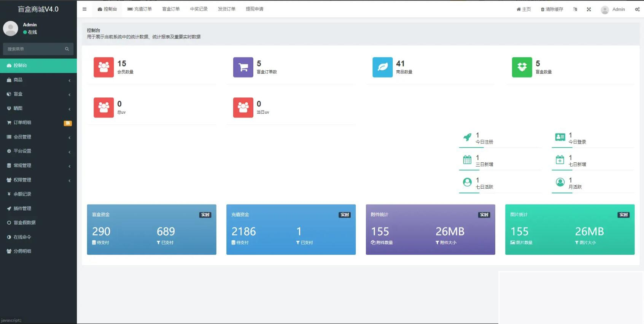This screenshot has width=644, height=324.
Task: Switch to the 提现申请 tab
Action: 254,9
